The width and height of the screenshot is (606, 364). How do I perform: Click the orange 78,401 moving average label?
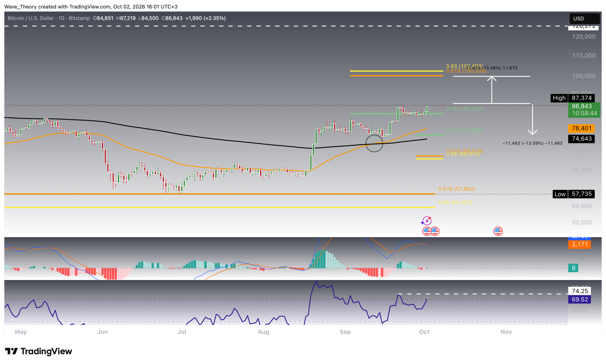tap(581, 128)
